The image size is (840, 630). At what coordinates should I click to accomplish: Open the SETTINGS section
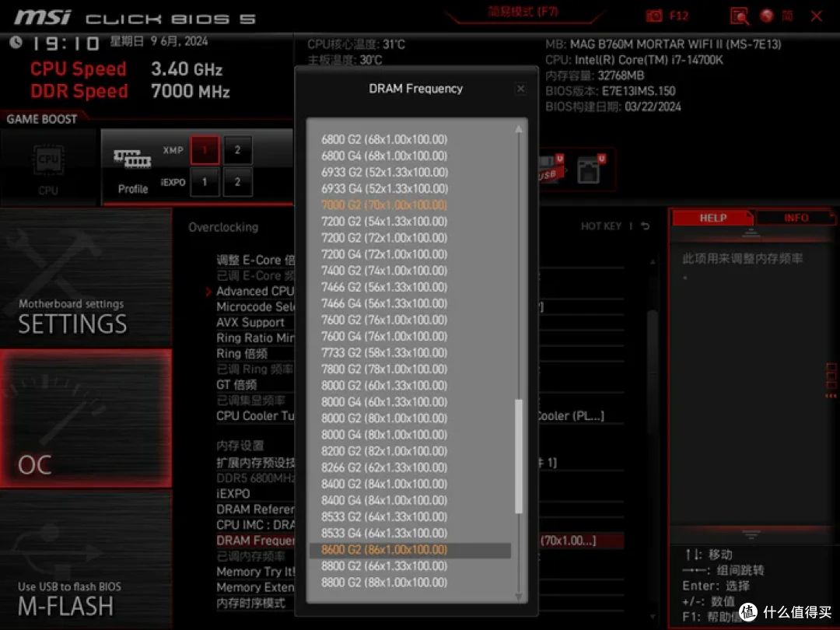click(86, 278)
